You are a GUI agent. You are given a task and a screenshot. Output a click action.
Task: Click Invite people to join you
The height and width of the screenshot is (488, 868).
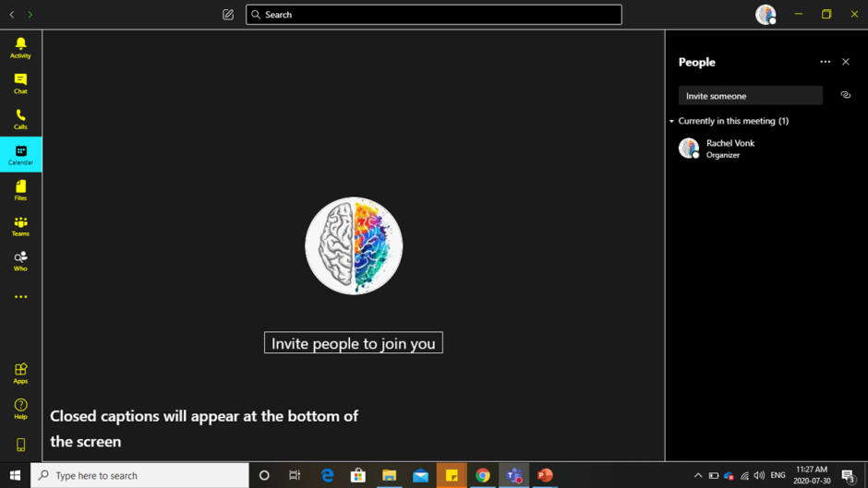click(x=353, y=343)
